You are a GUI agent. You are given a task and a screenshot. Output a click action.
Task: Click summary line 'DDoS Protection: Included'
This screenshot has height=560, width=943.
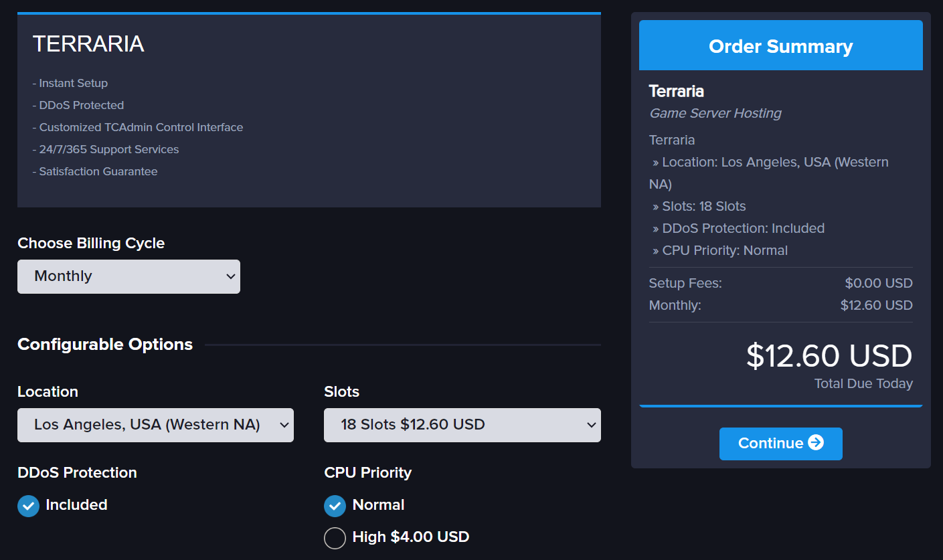(x=739, y=228)
